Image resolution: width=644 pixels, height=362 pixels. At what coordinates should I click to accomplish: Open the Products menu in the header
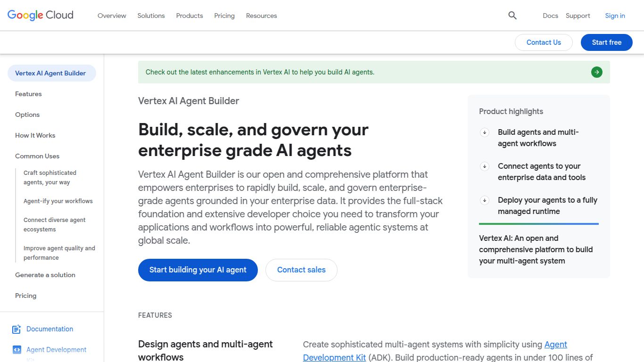click(x=190, y=16)
